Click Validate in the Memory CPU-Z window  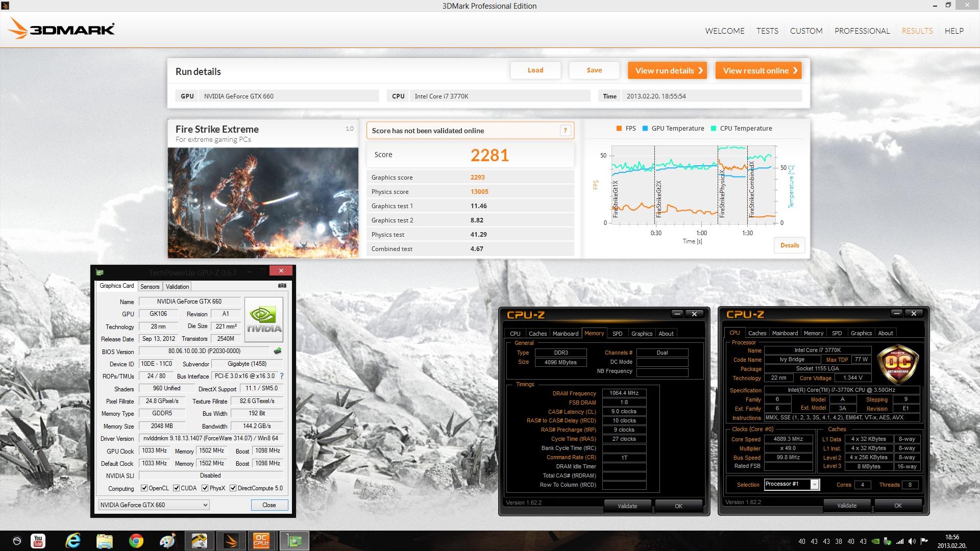[x=627, y=506]
